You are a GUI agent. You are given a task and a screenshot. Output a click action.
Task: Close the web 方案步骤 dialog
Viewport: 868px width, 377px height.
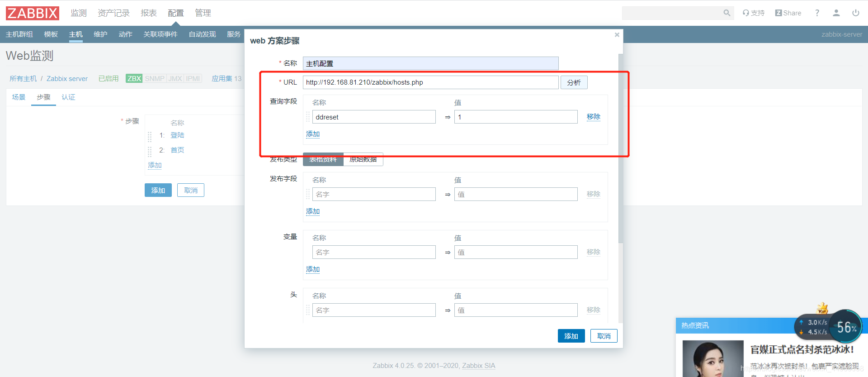click(617, 35)
